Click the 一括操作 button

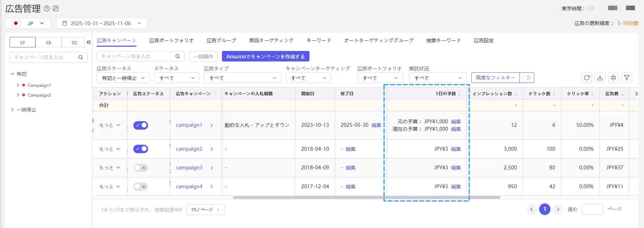203,56
